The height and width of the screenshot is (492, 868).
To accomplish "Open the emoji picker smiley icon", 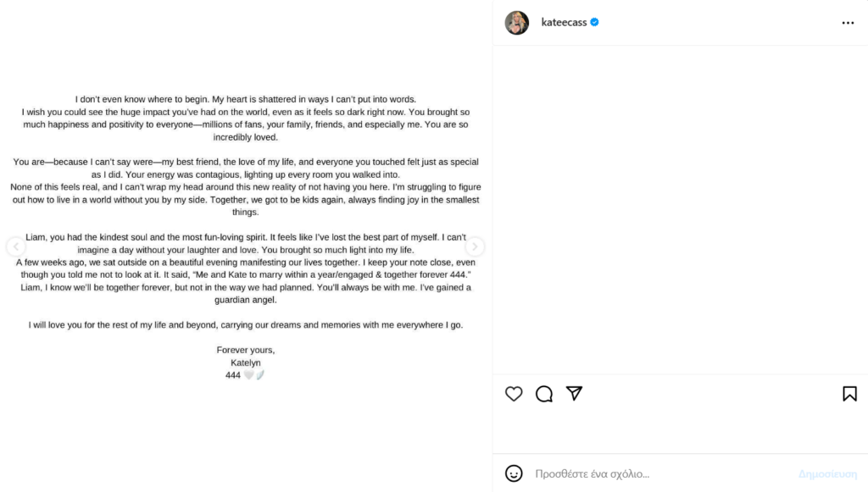I will click(x=514, y=473).
